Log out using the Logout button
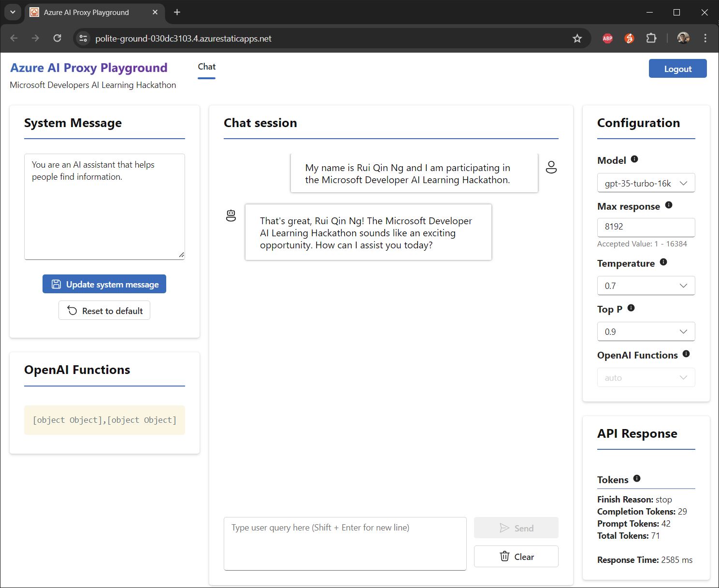Image resolution: width=719 pixels, height=588 pixels. pyautogui.click(x=677, y=69)
